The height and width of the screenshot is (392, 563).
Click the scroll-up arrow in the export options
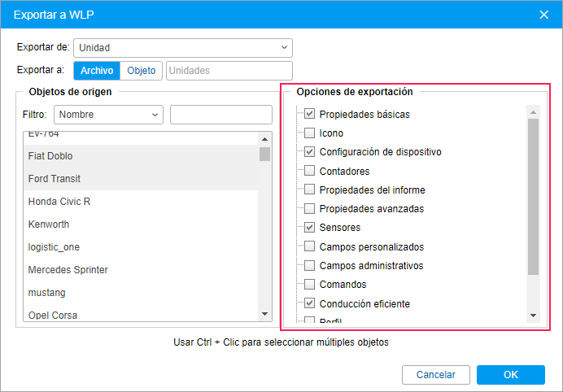point(533,112)
